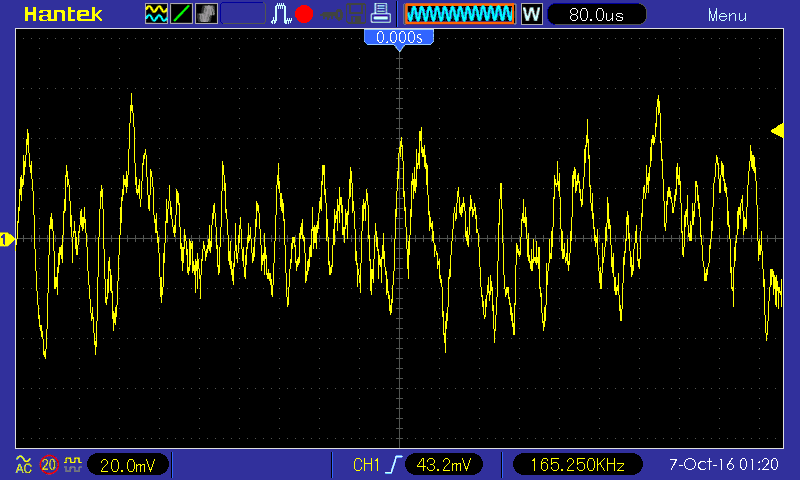This screenshot has height=480, width=800.
Task: Toggle the AC coupling indicator
Action: click(23, 464)
